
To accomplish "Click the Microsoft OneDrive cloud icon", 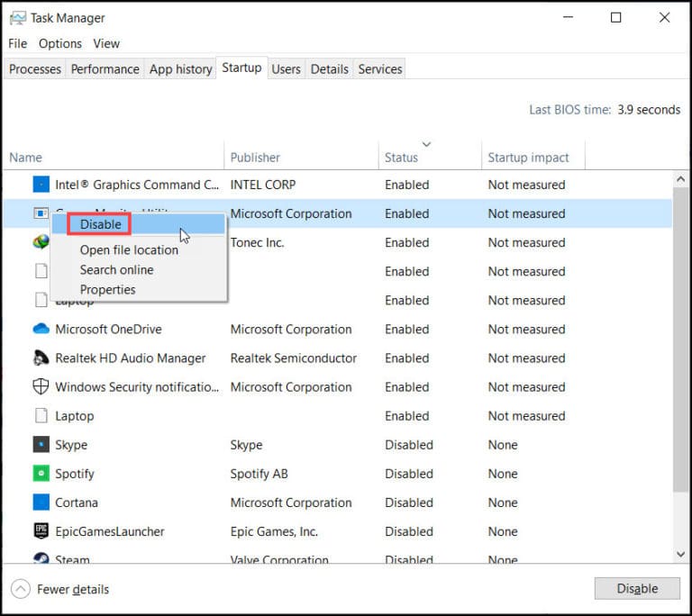I will [41, 329].
